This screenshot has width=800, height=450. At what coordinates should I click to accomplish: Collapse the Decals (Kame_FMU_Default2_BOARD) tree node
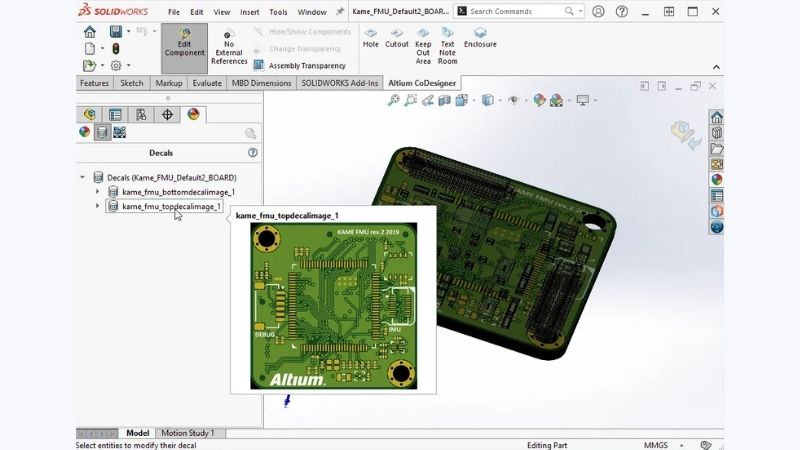click(x=83, y=178)
